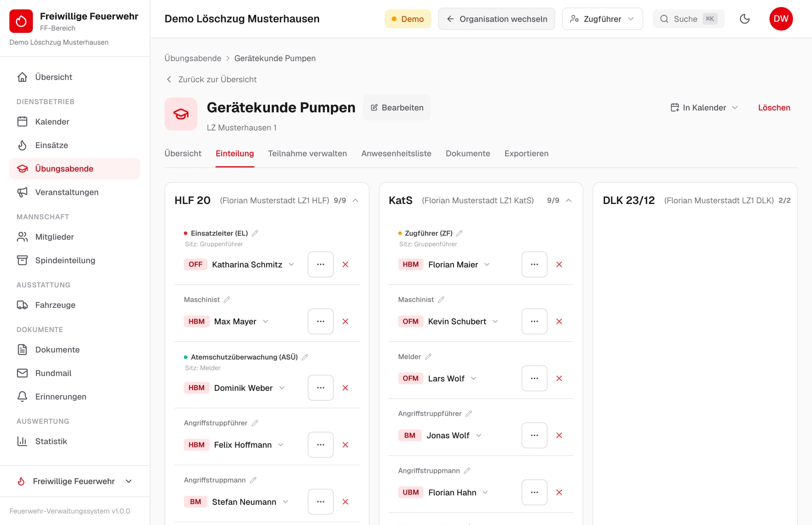The width and height of the screenshot is (812, 525).
Task: Remove Lars Wolf from Melder
Action: pyautogui.click(x=559, y=378)
